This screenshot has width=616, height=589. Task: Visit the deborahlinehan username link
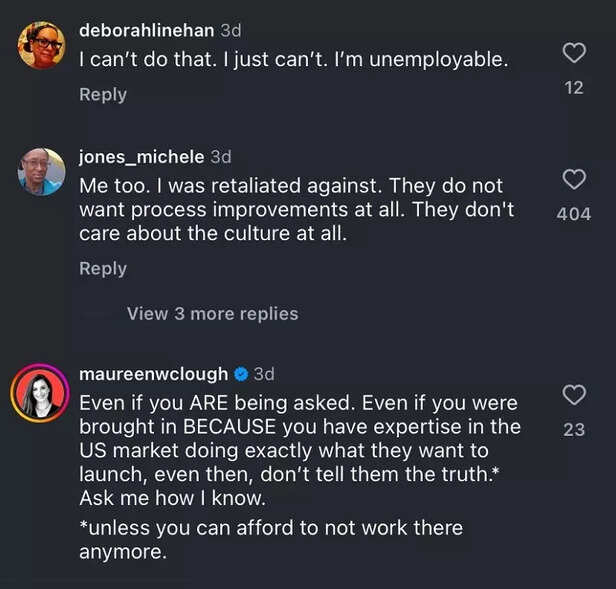pyautogui.click(x=148, y=31)
